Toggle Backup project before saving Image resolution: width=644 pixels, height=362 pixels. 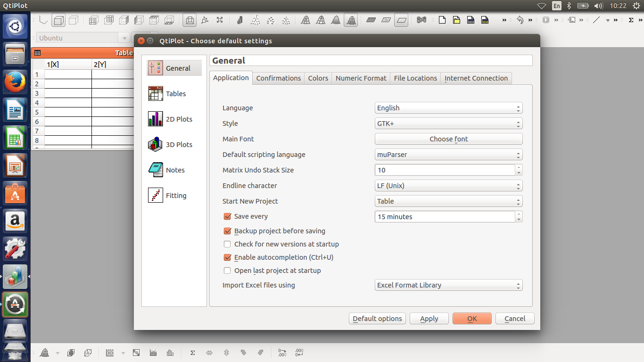click(227, 231)
